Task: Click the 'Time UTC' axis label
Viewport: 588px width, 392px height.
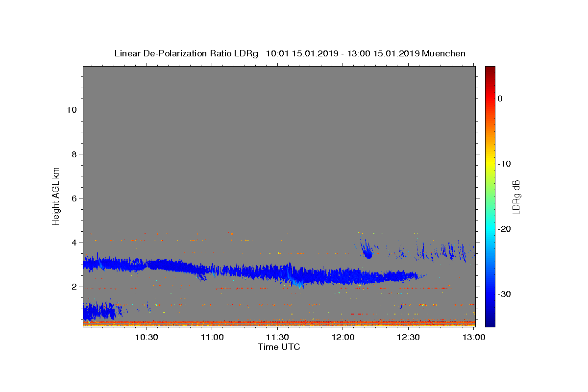Action: [279, 347]
